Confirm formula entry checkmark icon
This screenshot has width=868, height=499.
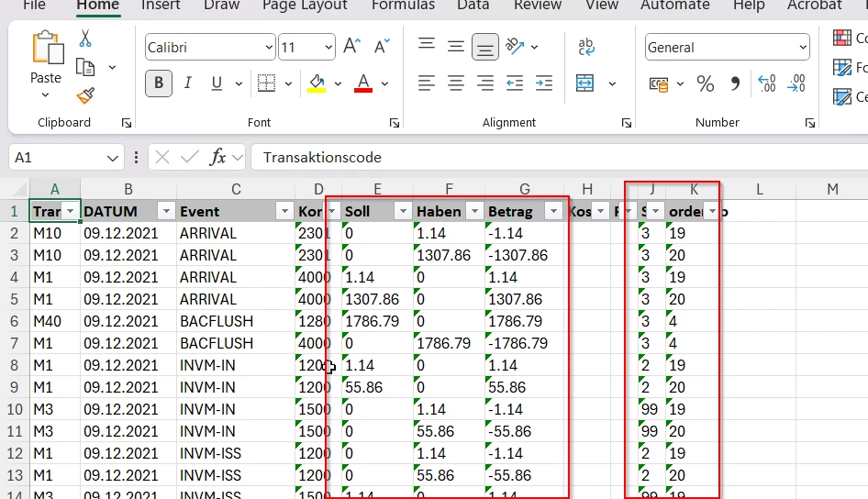click(x=189, y=158)
